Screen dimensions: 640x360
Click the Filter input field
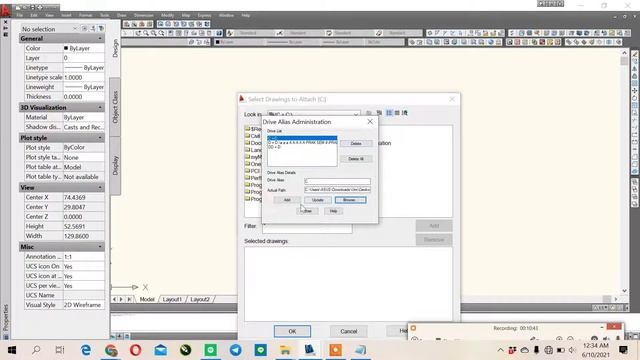[x=307, y=228]
